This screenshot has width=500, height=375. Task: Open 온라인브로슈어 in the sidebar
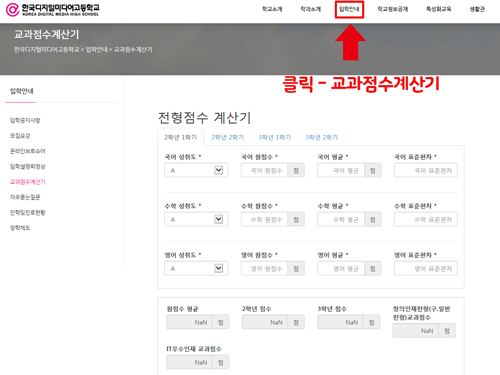(27, 151)
